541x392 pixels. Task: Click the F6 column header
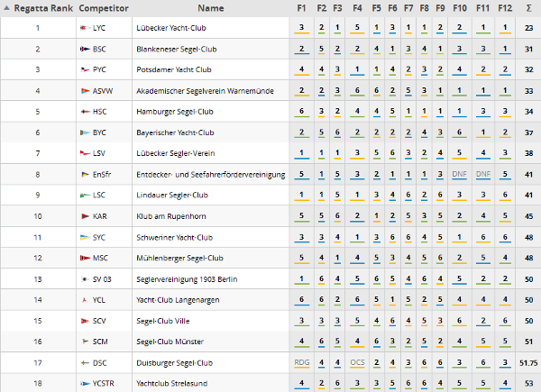392,8
